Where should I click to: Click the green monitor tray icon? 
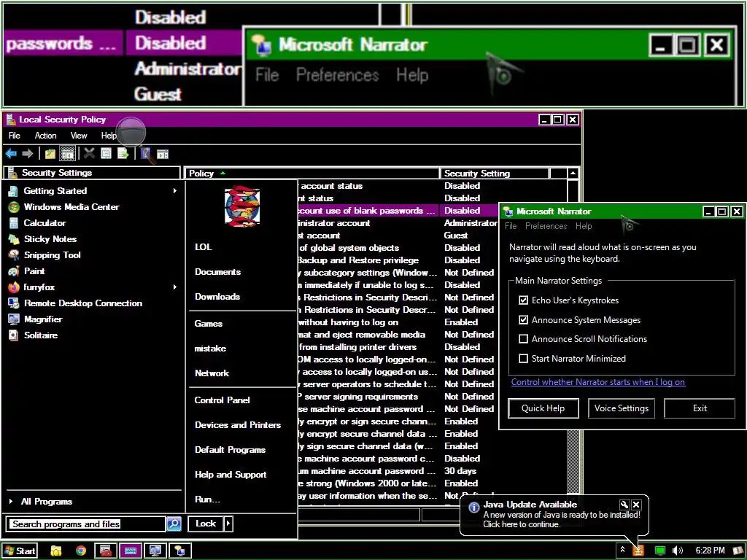pos(659,551)
